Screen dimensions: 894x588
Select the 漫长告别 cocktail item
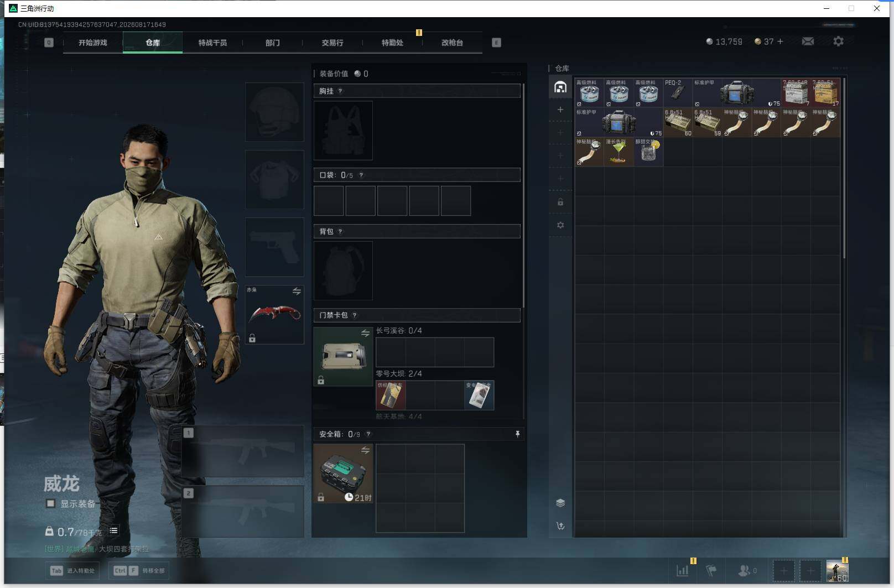[618, 152]
